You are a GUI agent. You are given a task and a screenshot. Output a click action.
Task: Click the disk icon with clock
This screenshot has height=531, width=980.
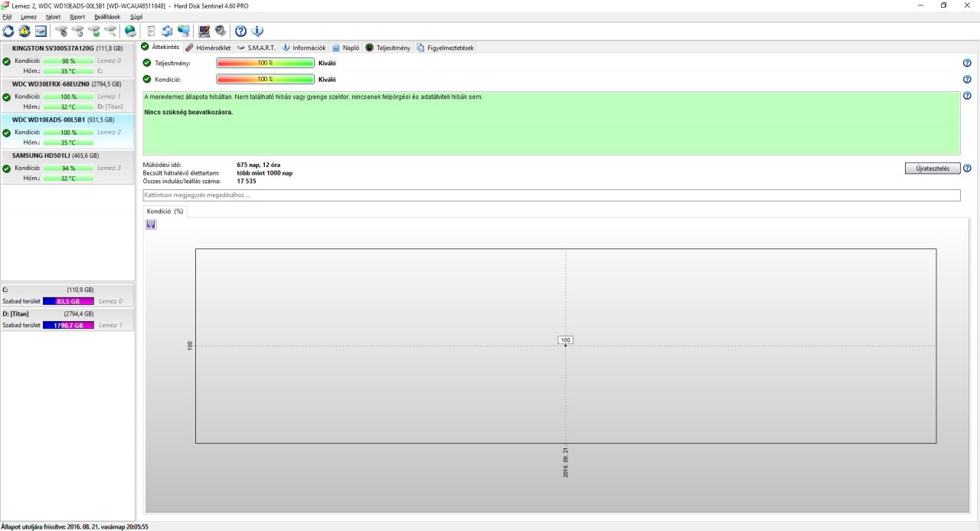77,31
